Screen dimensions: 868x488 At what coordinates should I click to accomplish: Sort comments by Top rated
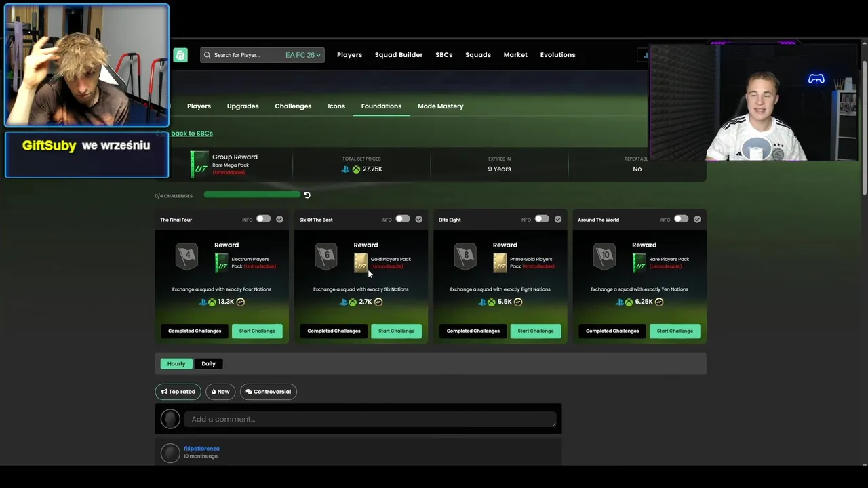tap(178, 392)
